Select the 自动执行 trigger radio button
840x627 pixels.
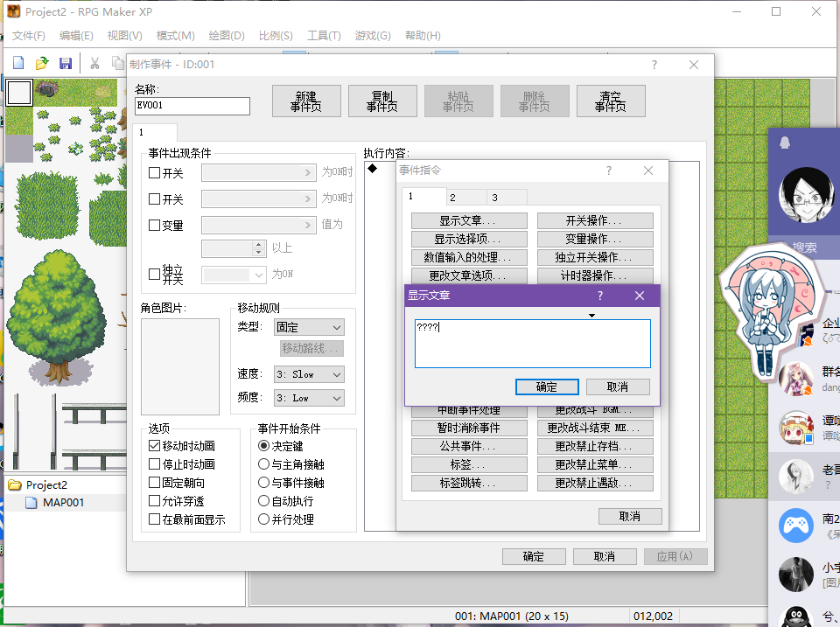click(263, 500)
